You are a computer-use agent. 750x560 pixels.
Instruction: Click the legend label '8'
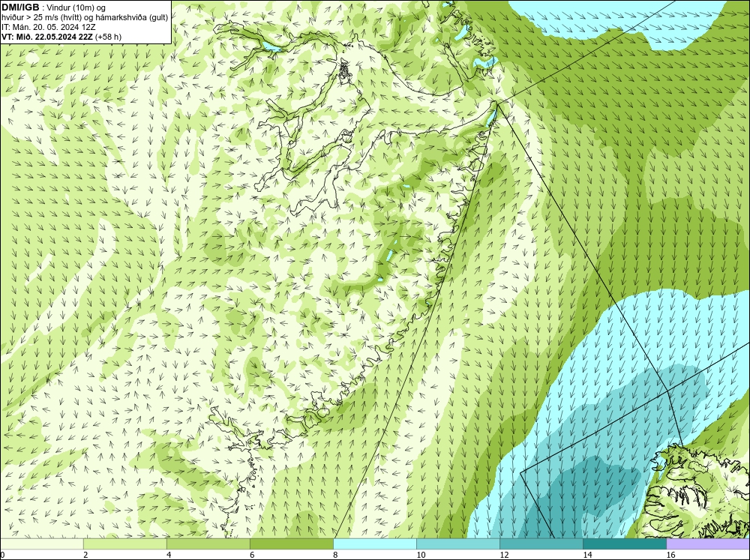click(x=335, y=555)
